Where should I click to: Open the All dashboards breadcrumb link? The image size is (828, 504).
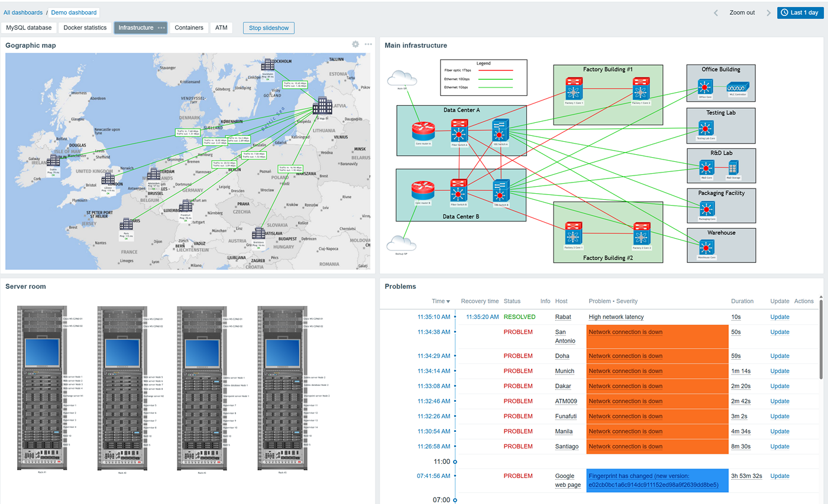pyautogui.click(x=23, y=12)
